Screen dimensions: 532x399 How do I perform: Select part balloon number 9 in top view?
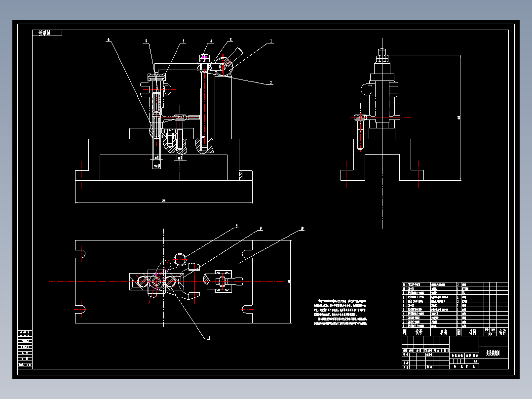261,228
